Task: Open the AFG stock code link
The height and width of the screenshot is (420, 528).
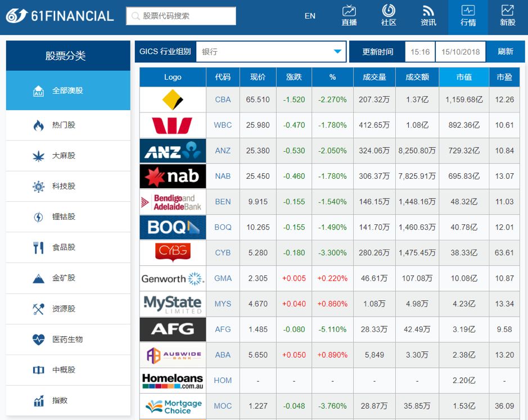Action: [x=223, y=329]
